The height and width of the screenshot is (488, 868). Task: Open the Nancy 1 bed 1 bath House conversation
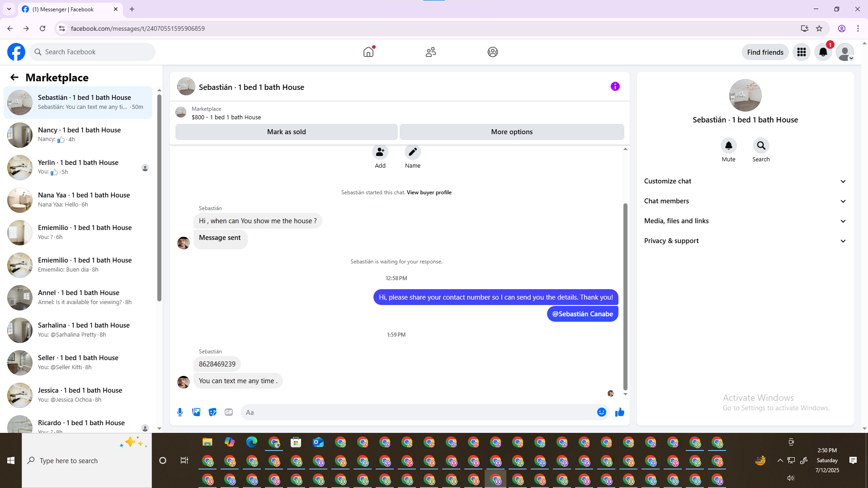[x=79, y=135]
